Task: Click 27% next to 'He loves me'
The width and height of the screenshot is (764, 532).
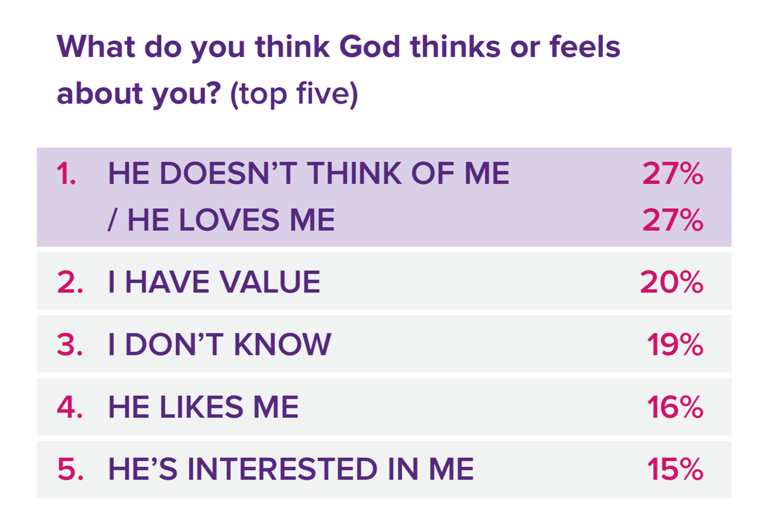Action: pyautogui.click(x=672, y=220)
